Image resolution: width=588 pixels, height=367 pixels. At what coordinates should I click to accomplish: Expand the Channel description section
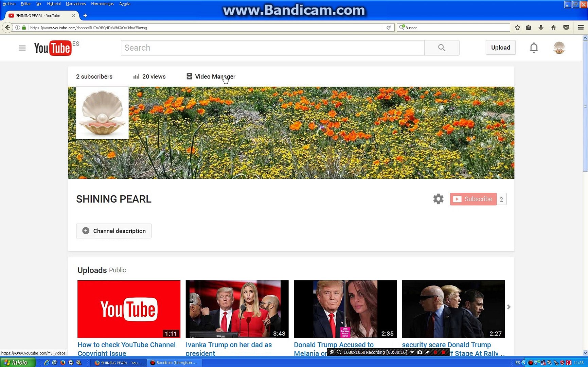(x=113, y=231)
